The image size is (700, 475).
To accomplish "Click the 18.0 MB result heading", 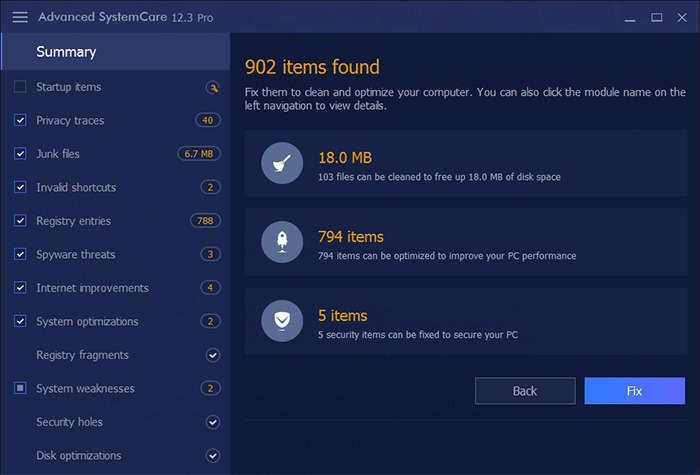I will point(345,158).
